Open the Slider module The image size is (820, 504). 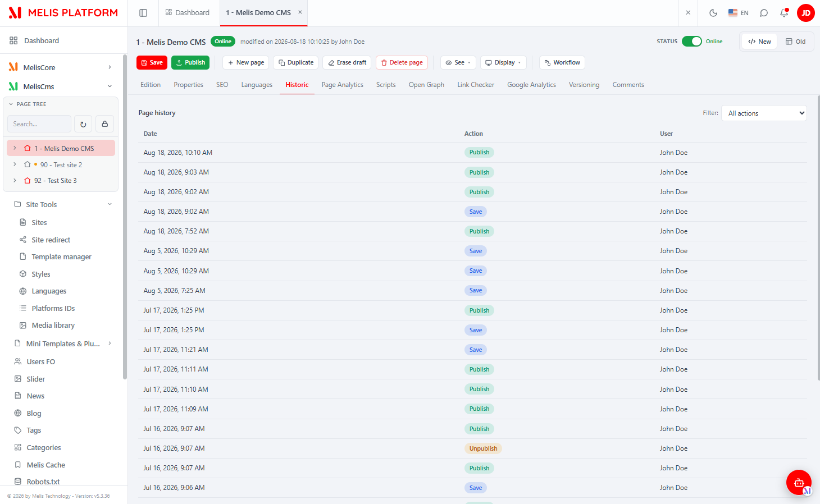(36, 379)
